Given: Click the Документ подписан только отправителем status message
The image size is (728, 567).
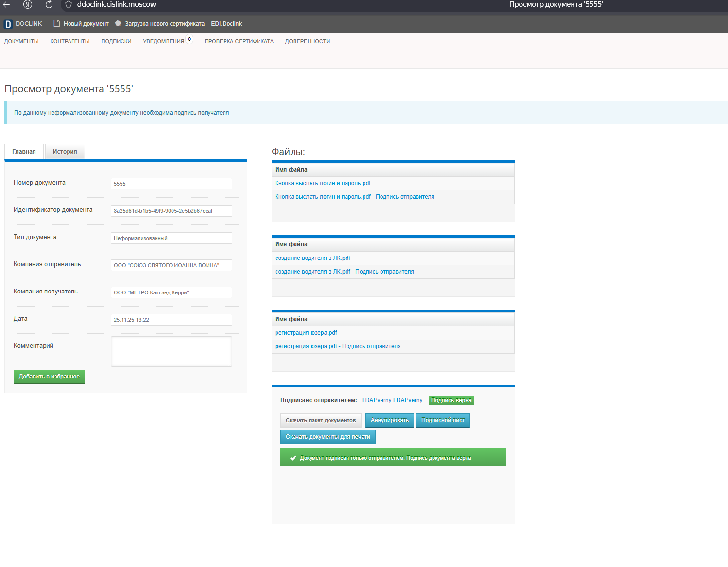Looking at the screenshot, I should [393, 458].
